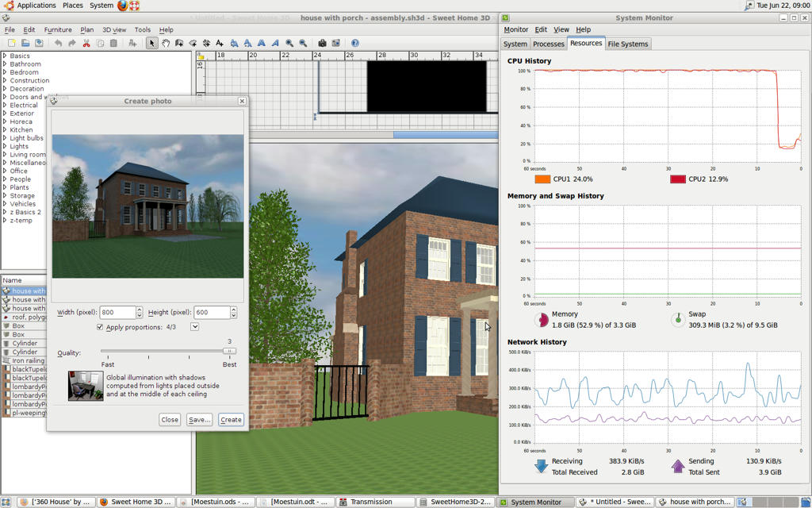Screen dimensions: 812x508
Task: Redo the action via toolbar arrow
Action: (72, 43)
